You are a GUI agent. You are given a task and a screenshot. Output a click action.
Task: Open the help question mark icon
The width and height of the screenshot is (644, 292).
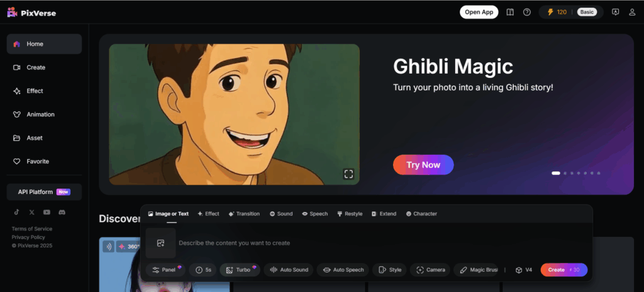click(527, 12)
